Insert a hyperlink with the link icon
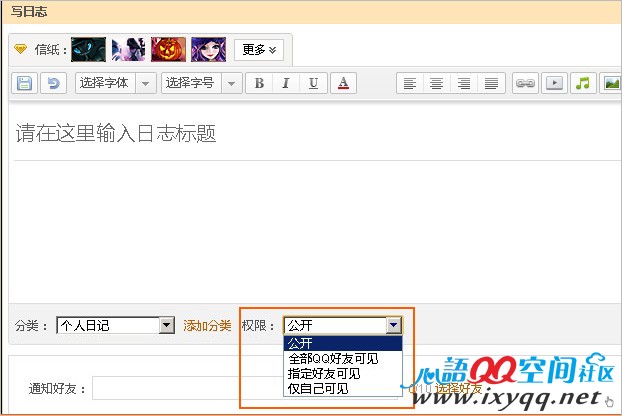622x416 pixels. point(525,83)
